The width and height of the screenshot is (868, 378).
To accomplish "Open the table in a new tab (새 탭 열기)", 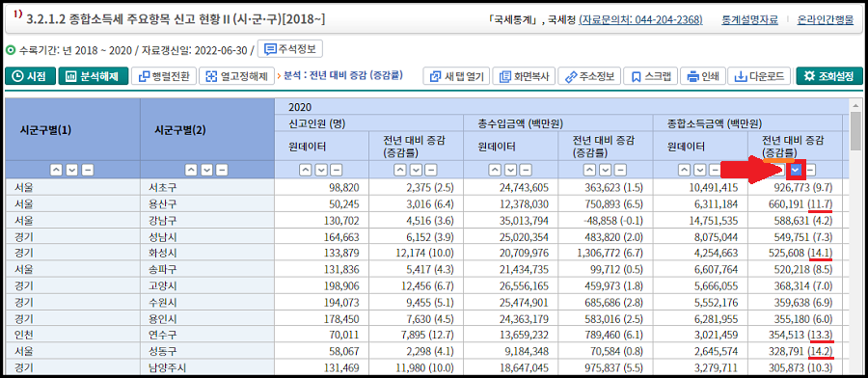I will coord(456,76).
